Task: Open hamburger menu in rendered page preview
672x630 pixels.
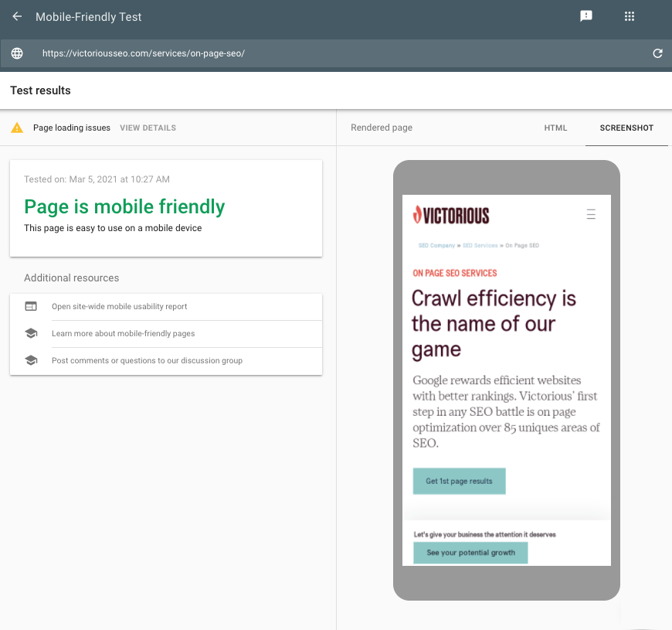Action: [591, 214]
